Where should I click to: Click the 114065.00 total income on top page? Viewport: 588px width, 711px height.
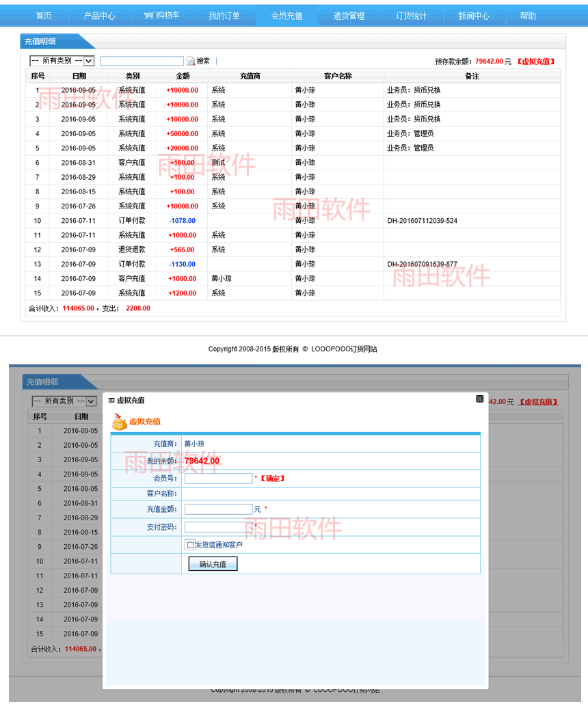pos(79,308)
